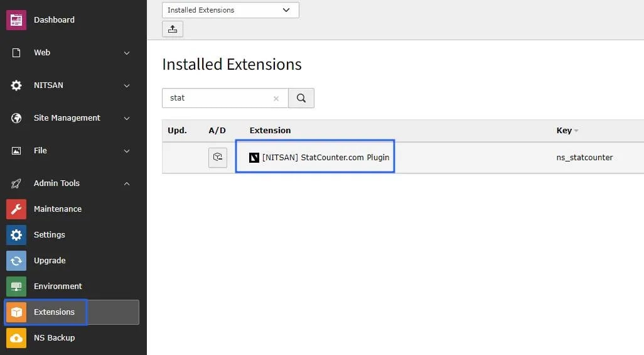
Task: Expand the Site Management chevron
Action: [x=127, y=119]
